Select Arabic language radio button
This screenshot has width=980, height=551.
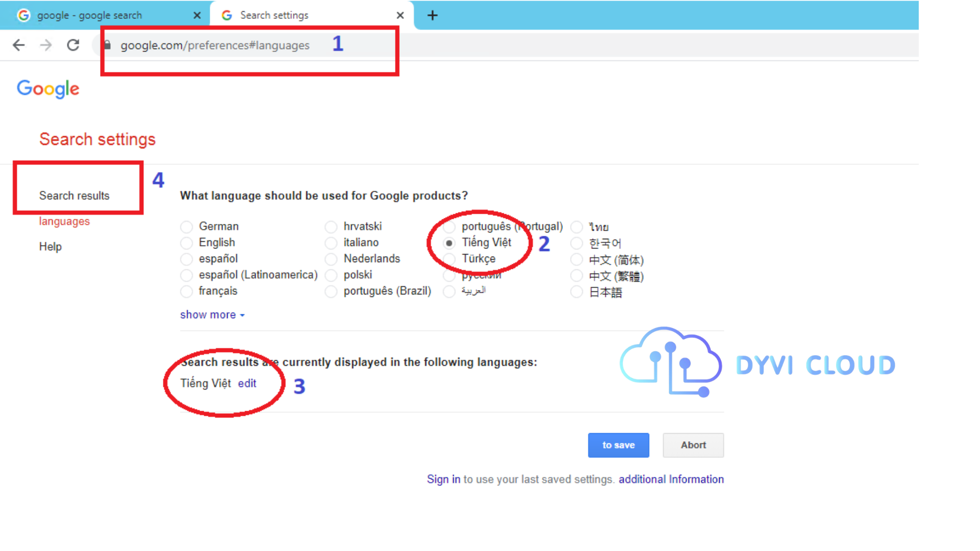coord(449,292)
